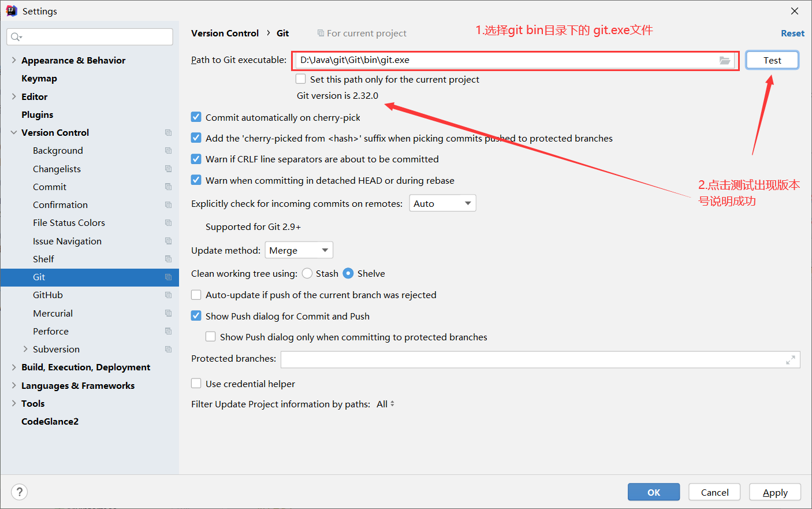Image resolution: width=812 pixels, height=509 pixels.
Task: Click the per-project icon next to GitHub
Action: point(167,295)
